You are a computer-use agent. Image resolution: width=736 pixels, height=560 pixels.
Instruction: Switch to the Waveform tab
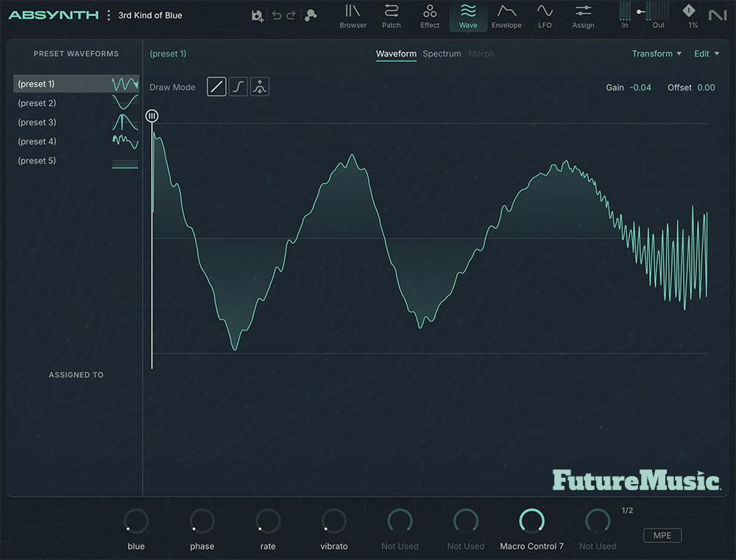click(x=396, y=54)
